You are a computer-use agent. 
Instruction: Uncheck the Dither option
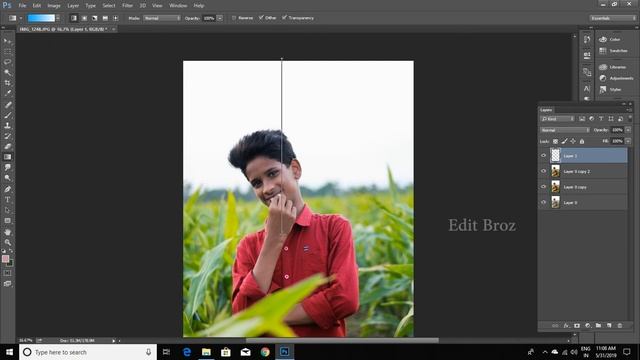(x=261, y=18)
